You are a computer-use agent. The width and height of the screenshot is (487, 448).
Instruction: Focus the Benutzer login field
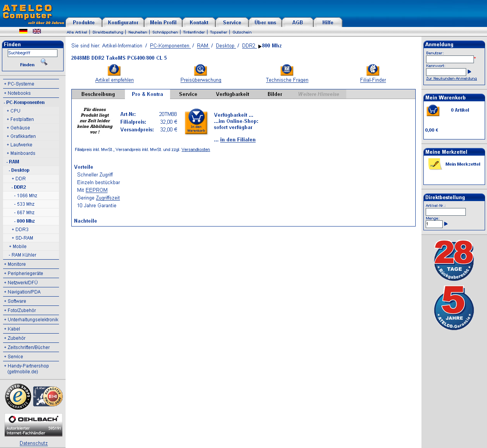coord(450,59)
